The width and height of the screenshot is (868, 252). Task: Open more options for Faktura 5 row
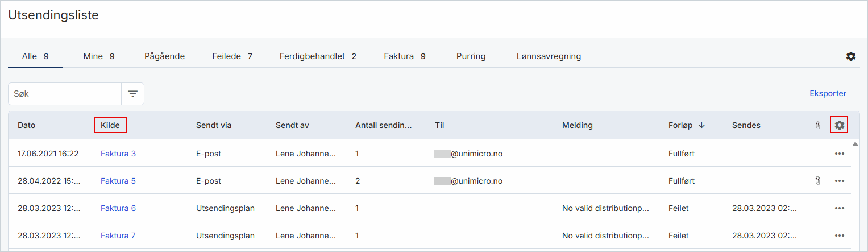(x=839, y=181)
